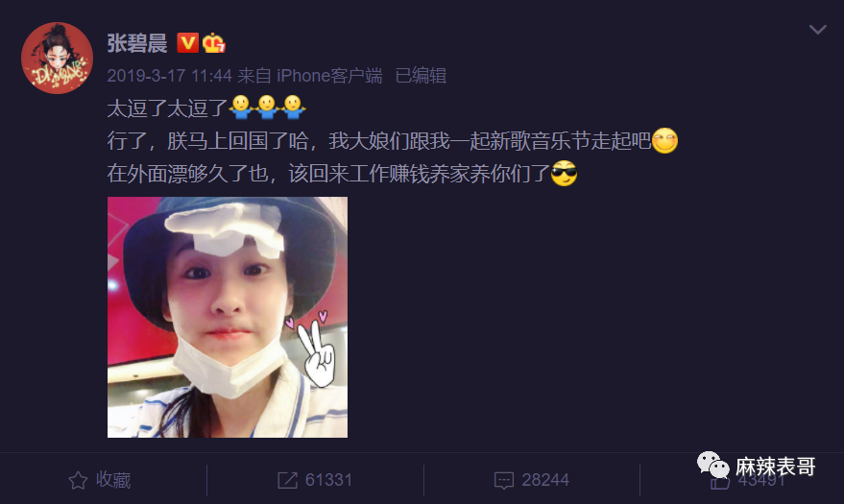Image resolution: width=844 pixels, height=504 pixels.
Task: Open reposts count 61331
Action: click(328, 480)
